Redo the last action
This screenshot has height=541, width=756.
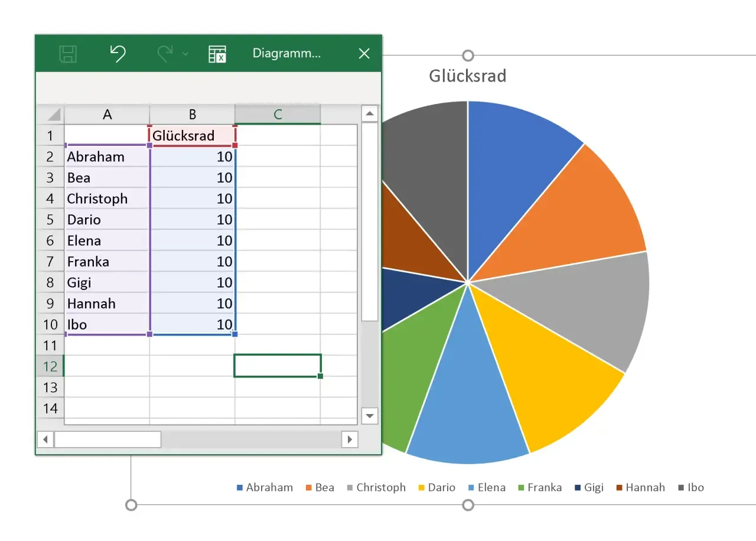164,53
